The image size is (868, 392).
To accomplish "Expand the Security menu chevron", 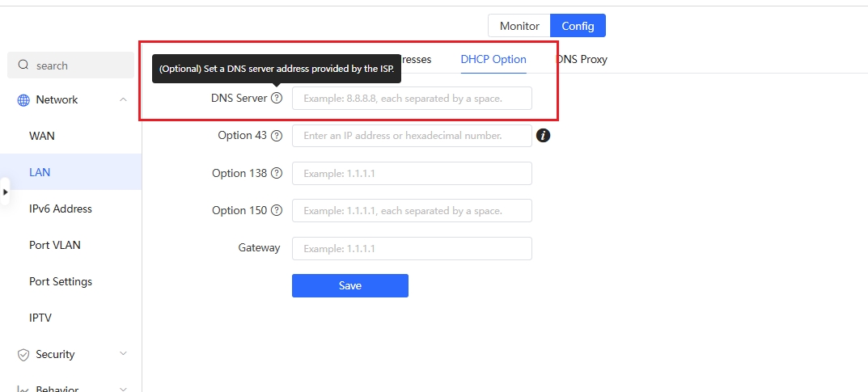I will point(123,354).
